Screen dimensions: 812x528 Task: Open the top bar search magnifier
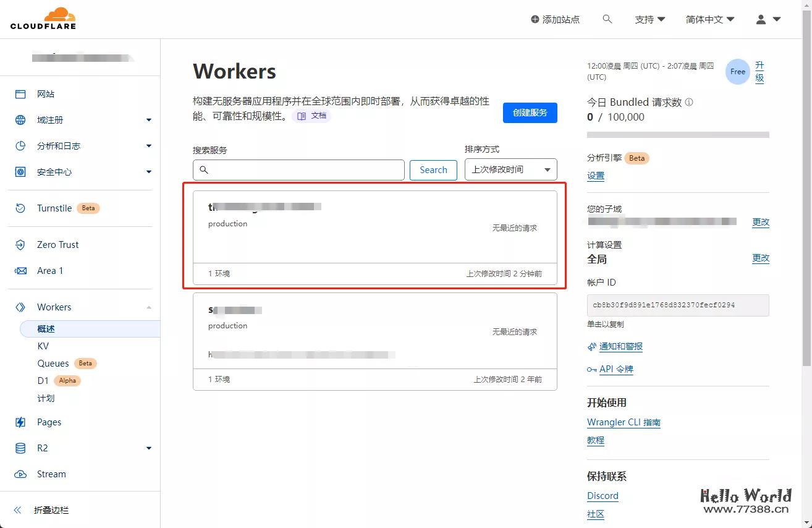607,19
